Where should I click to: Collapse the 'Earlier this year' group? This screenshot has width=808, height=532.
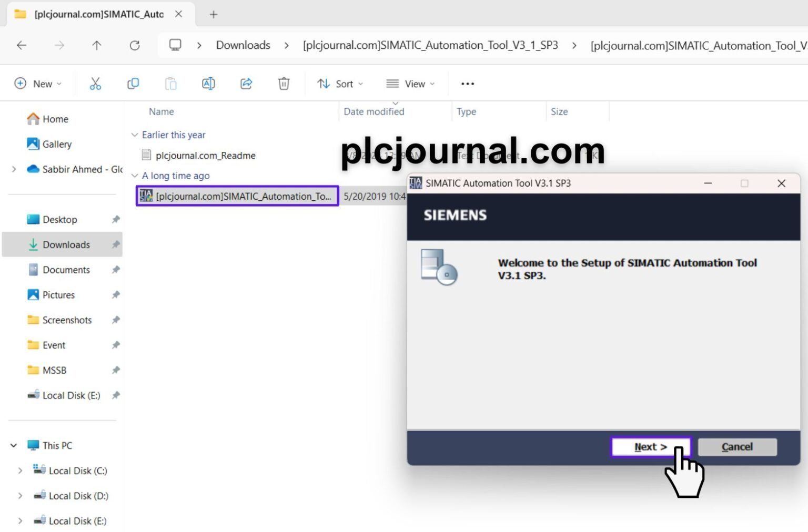click(135, 135)
